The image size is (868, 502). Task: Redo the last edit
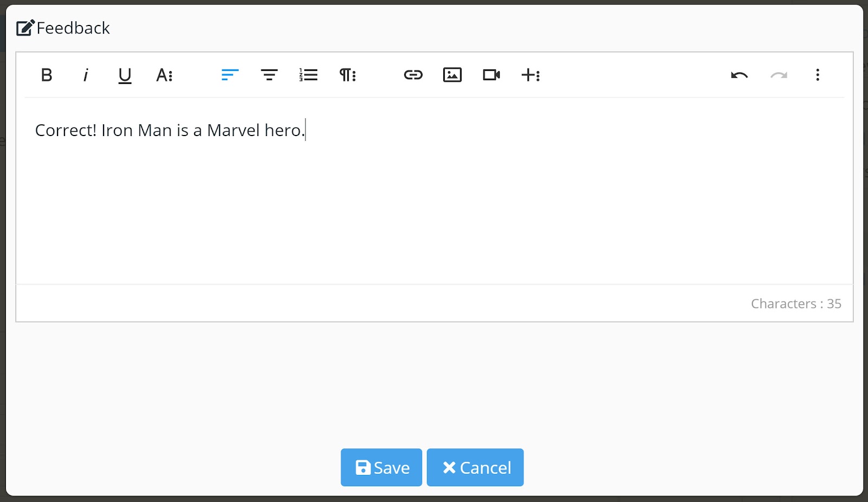click(778, 75)
